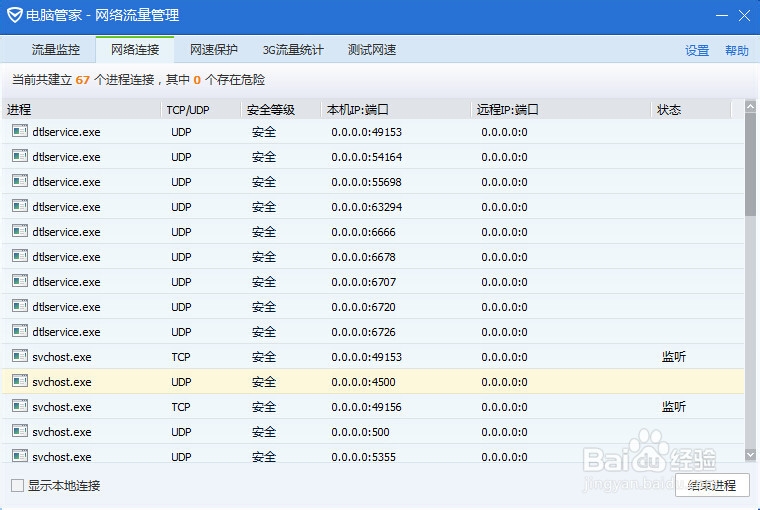Click process icon for dtlservice.exe port 54164
Viewport: 760px width, 510px height.
click(x=20, y=156)
